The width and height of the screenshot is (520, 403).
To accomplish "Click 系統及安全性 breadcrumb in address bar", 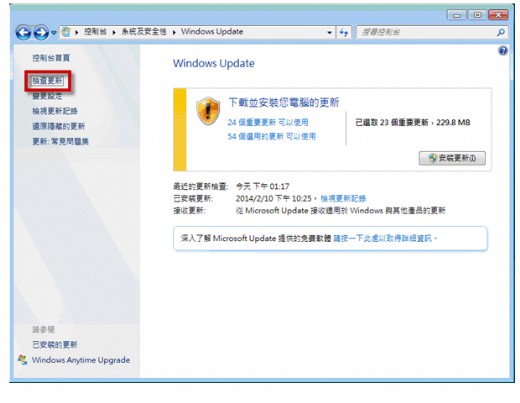I will 144,32.
